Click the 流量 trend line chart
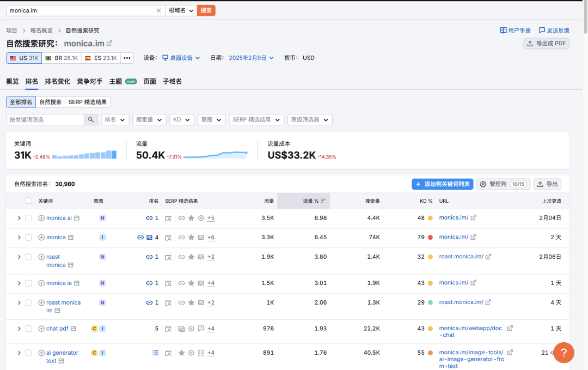 [x=215, y=155]
